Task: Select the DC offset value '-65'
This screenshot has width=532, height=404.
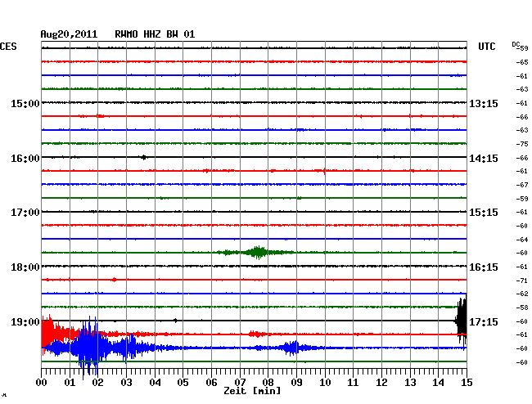Action: (x=522, y=62)
